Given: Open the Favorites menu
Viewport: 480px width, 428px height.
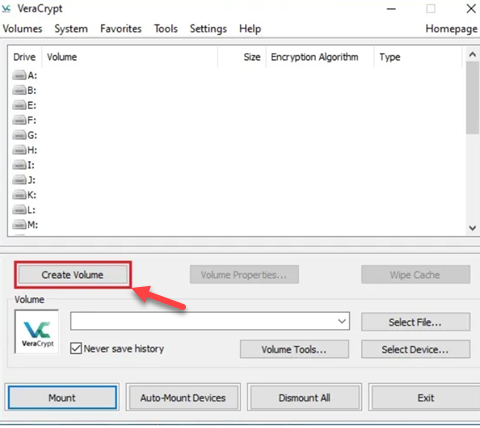Looking at the screenshot, I should click(x=121, y=29).
